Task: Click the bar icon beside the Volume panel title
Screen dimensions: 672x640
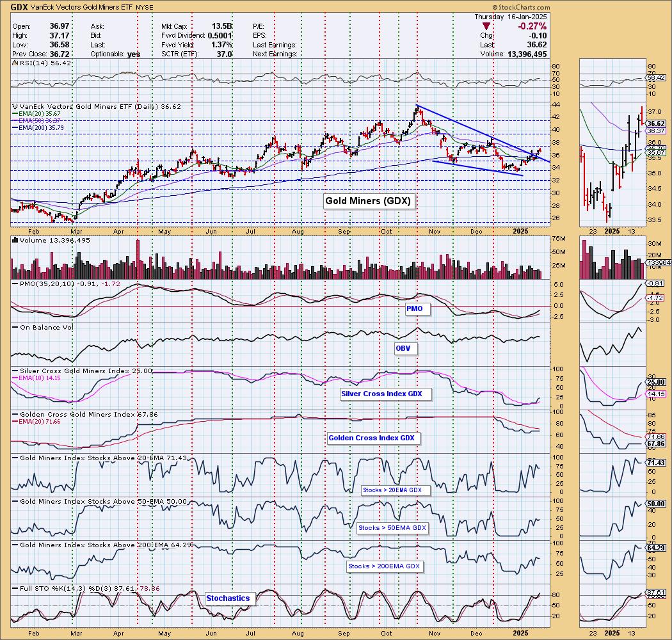Action: (15, 240)
